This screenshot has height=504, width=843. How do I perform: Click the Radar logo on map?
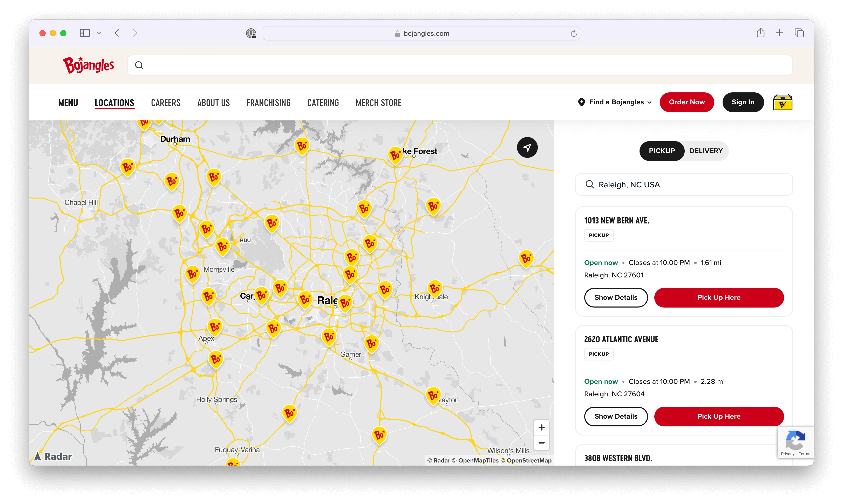tap(53, 456)
